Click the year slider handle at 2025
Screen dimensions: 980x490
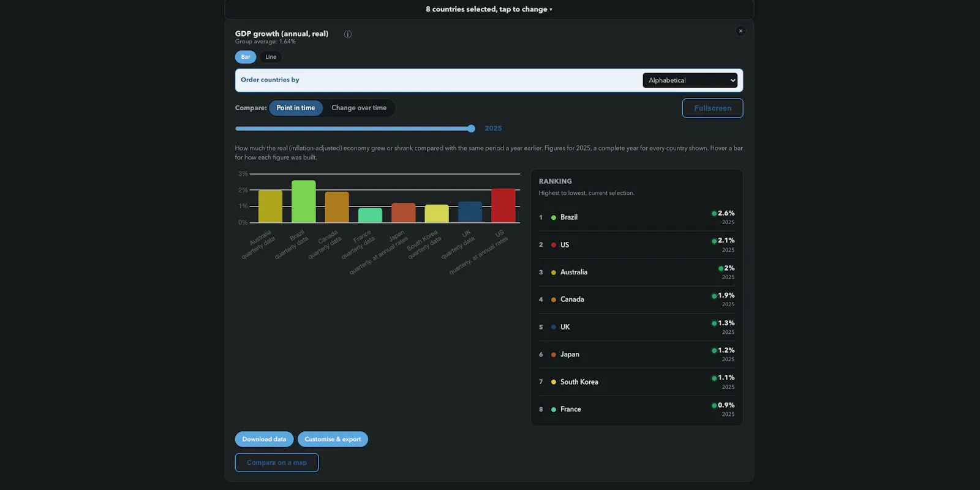(471, 129)
